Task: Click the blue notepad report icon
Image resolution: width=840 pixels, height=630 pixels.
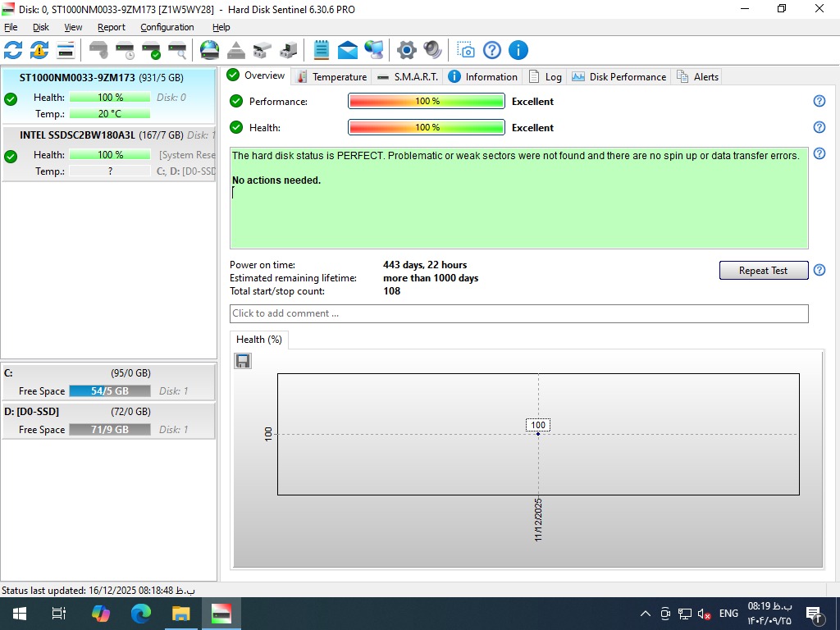Action: point(322,50)
